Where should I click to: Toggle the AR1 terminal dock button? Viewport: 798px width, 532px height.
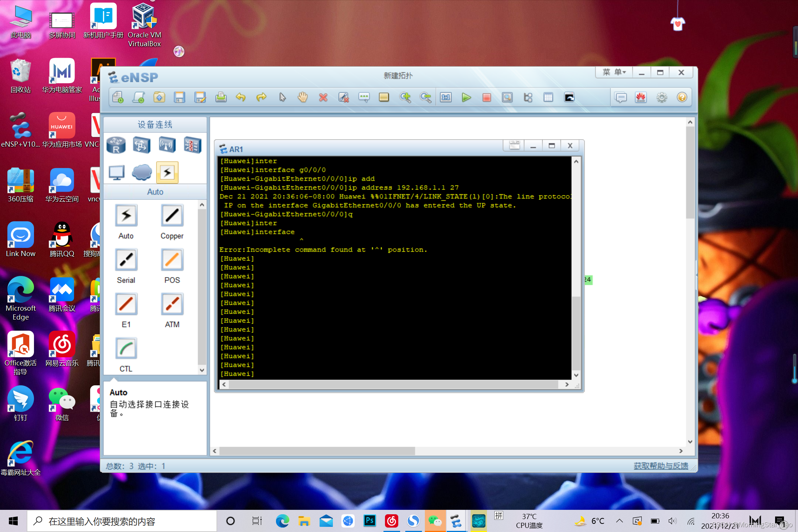pyautogui.click(x=514, y=146)
